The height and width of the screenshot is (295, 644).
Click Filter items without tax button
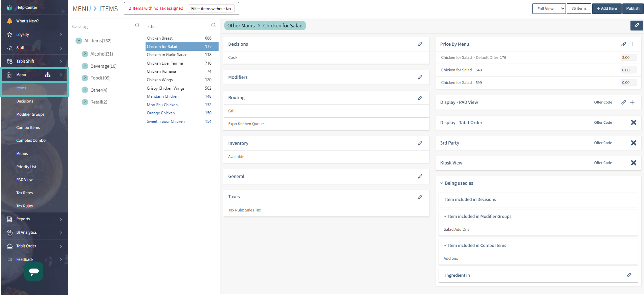(x=211, y=8)
